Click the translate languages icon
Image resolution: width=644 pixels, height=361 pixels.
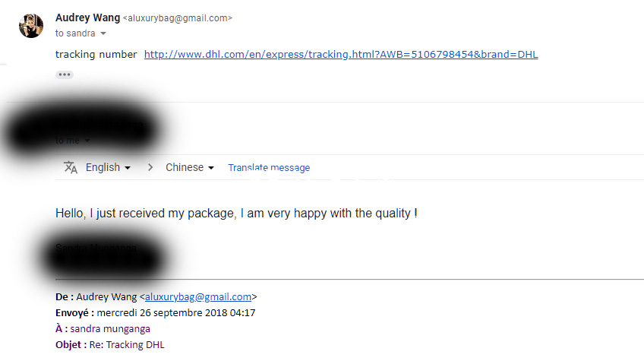click(71, 167)
